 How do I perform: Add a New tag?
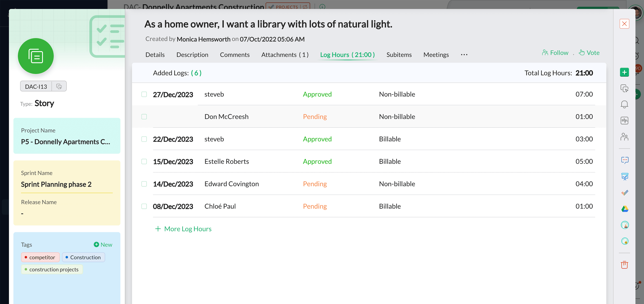pyautogui.click(x=103, y=245)
